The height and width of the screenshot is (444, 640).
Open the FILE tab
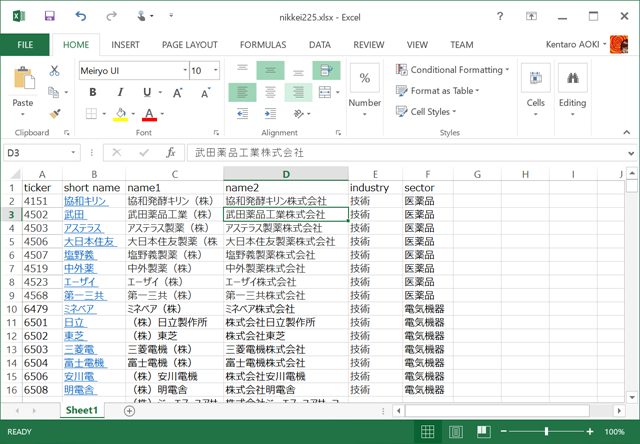tap(25, 44)
